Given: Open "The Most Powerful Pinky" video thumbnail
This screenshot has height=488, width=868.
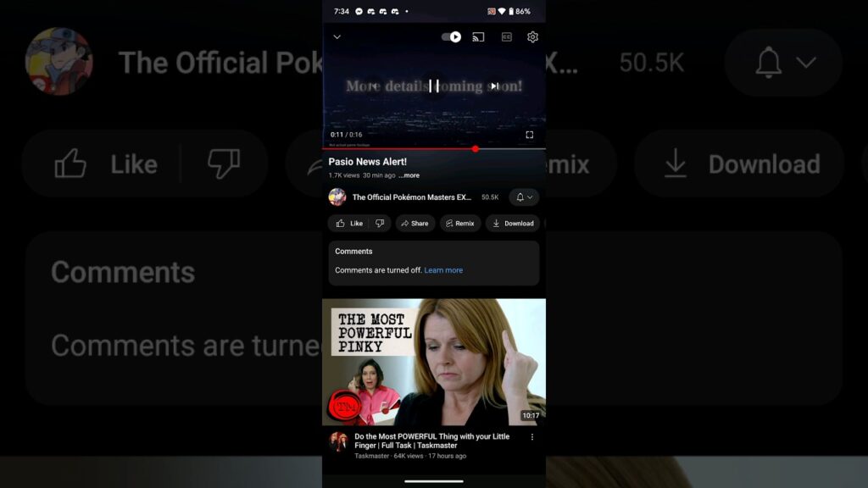Looking at the screenshot, I should 434,362.
